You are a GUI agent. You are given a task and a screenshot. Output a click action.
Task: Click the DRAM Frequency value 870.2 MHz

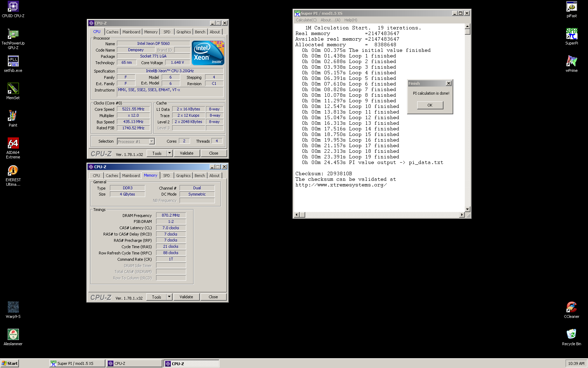coord(171,215)
